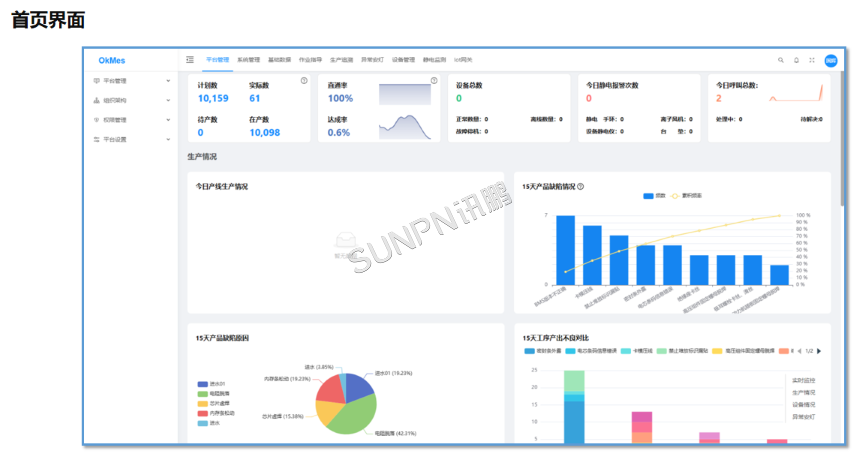This screenshot has width=860, height=454.
Task: Toggle 内存条松动 pie legend item
Action: tap(216, 413)
